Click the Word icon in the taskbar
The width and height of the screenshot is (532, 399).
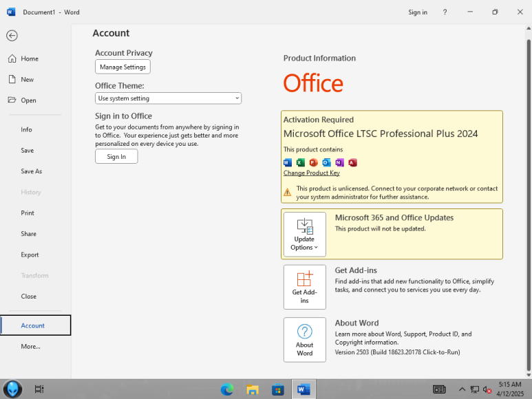tap(304, 389)
